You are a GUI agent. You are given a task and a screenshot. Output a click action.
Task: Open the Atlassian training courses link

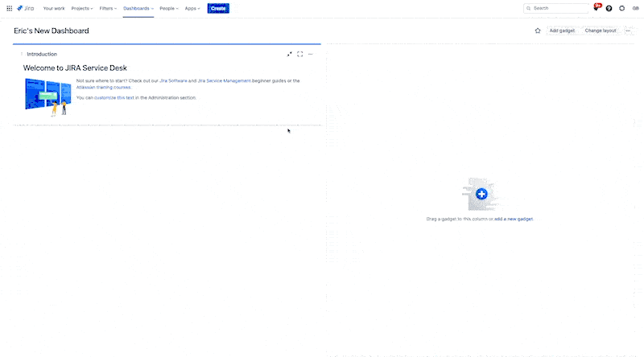pyautogui.click(x=104, y=87)
